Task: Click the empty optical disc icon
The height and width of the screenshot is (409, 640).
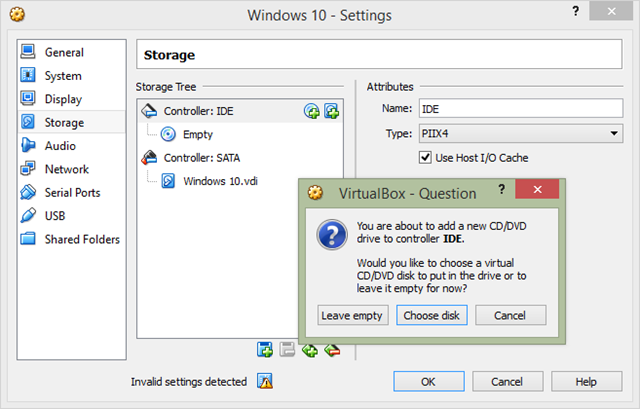Action: tap(168, 134)
